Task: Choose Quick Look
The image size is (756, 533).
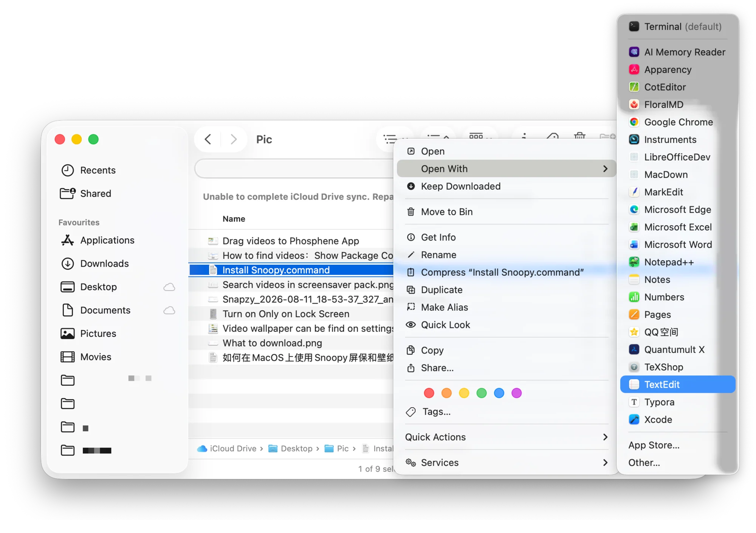Action: (x=507, y=325)
